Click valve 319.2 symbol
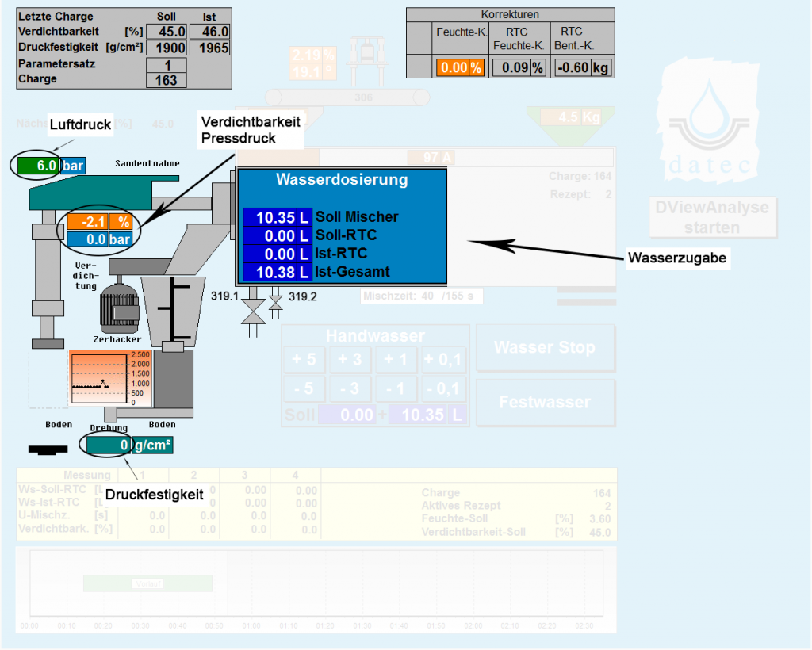812x650 pixels. (x=275, y=302)
